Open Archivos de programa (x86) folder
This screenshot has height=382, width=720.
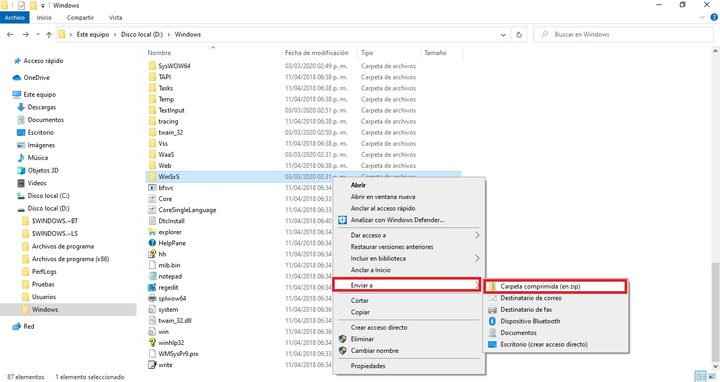70,259
